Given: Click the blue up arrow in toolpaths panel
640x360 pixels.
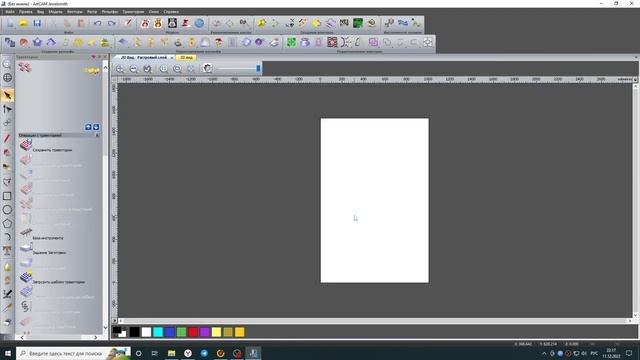Looking at the screenshot, I should point(88,127).
